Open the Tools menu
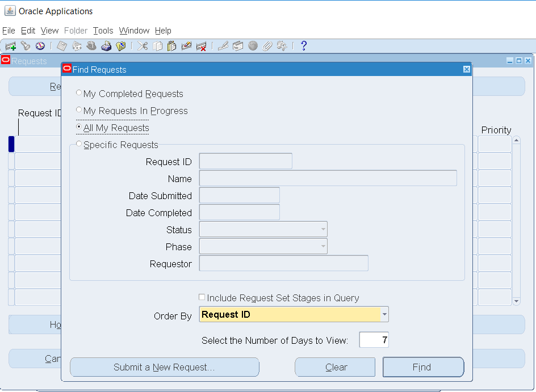 (103, 31)
